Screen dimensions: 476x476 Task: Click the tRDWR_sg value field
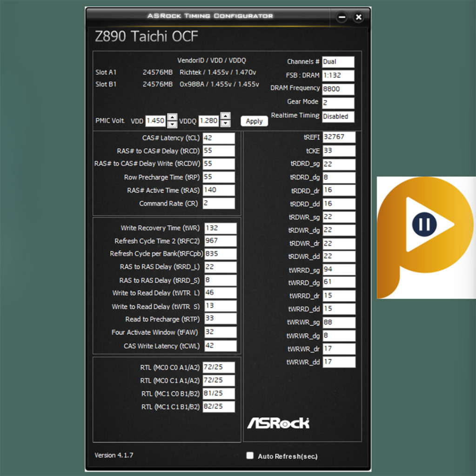339,217
